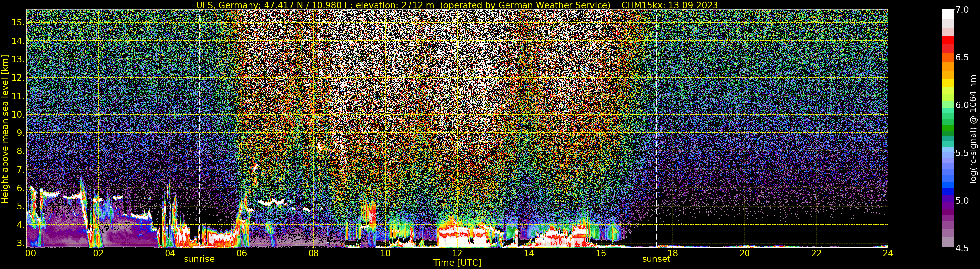Screen dimensions: 980x269
Task: Pick the yellow segment of the colorbar
Action: click(x=948, y=84)
